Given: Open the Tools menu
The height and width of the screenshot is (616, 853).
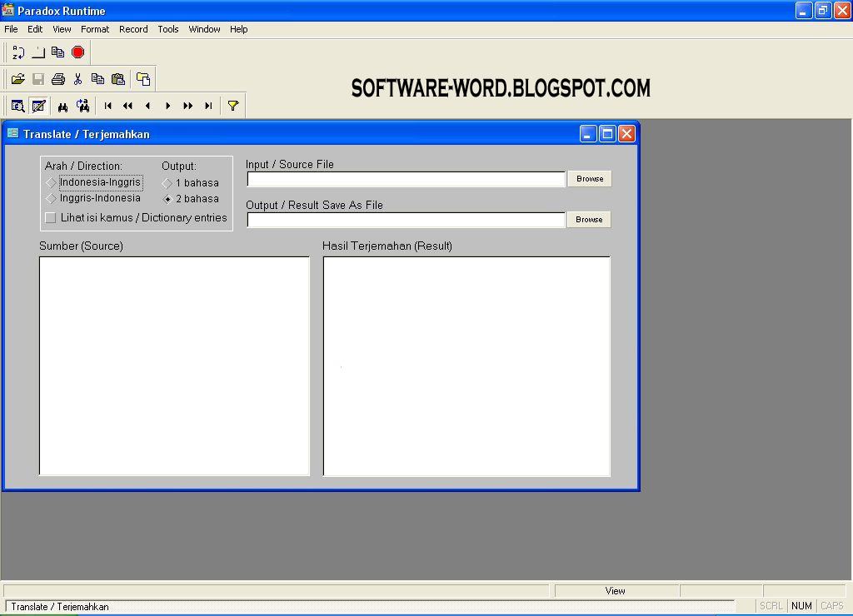Looking at the screenshot, I should pyautogui.click(x=168, y=29).
